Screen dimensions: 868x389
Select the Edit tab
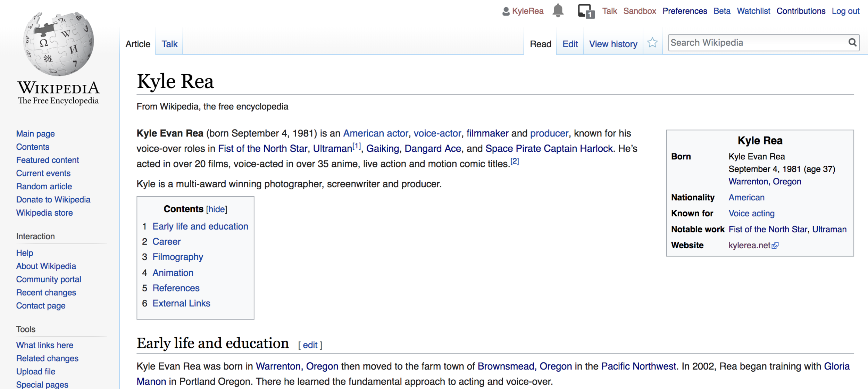(570, 44)
